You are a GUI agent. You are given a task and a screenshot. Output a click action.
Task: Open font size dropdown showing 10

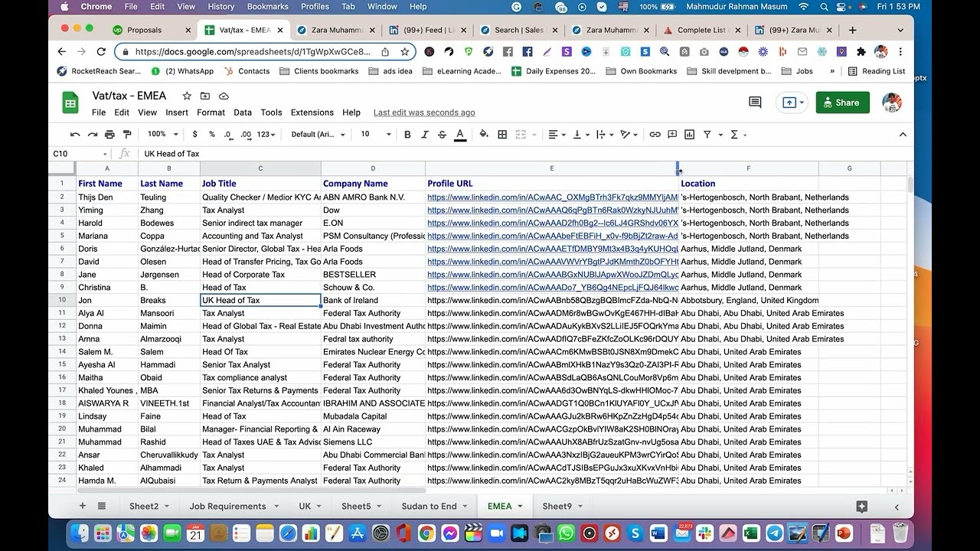[x=375, y=135]
